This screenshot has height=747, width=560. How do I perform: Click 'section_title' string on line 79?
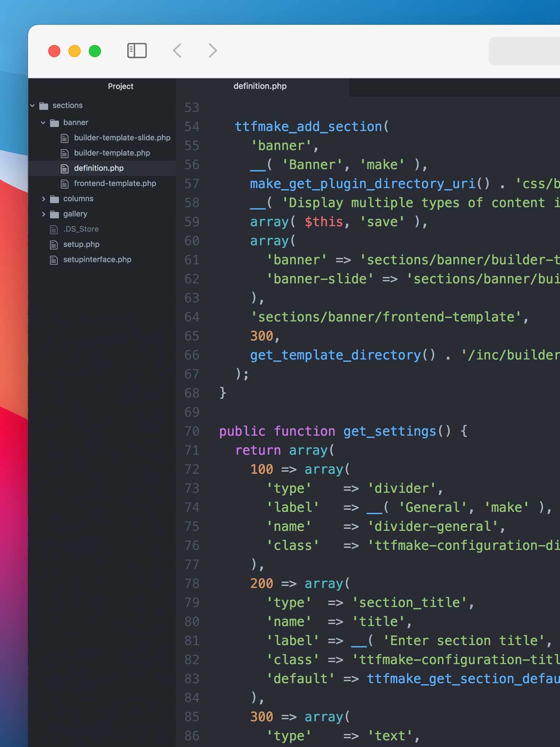409,603
